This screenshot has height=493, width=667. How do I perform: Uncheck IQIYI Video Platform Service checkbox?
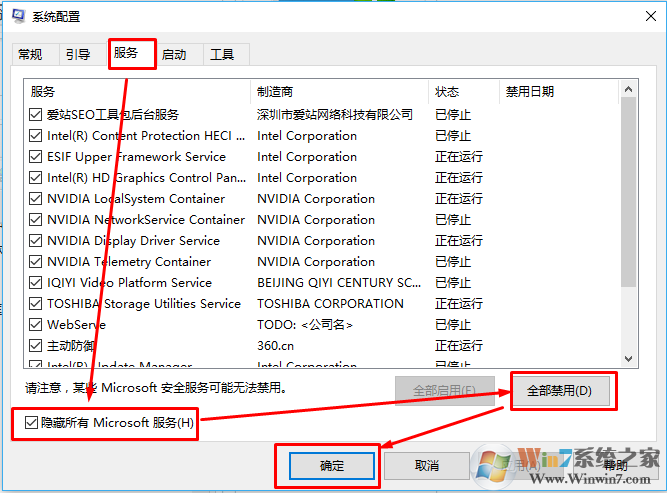tap(35, 282)
